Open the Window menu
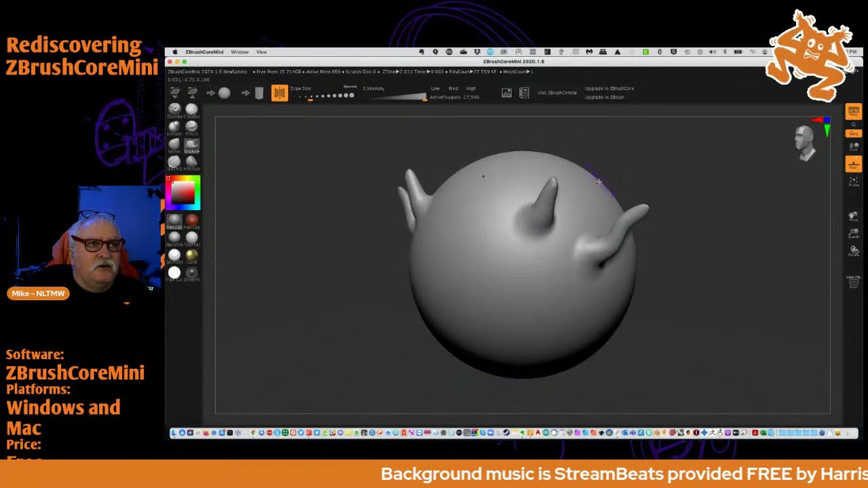This screenshot has width=868, height=488. [x=239, y=52]
